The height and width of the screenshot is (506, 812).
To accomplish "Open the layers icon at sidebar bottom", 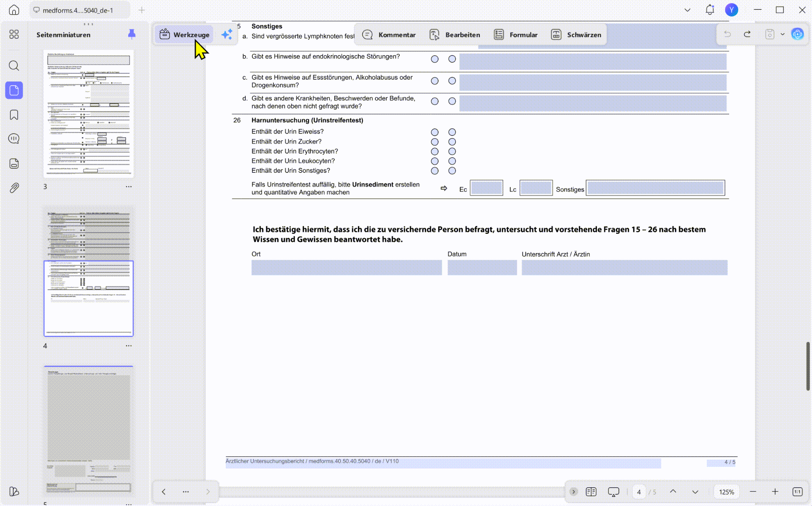I will click(14, 491).
